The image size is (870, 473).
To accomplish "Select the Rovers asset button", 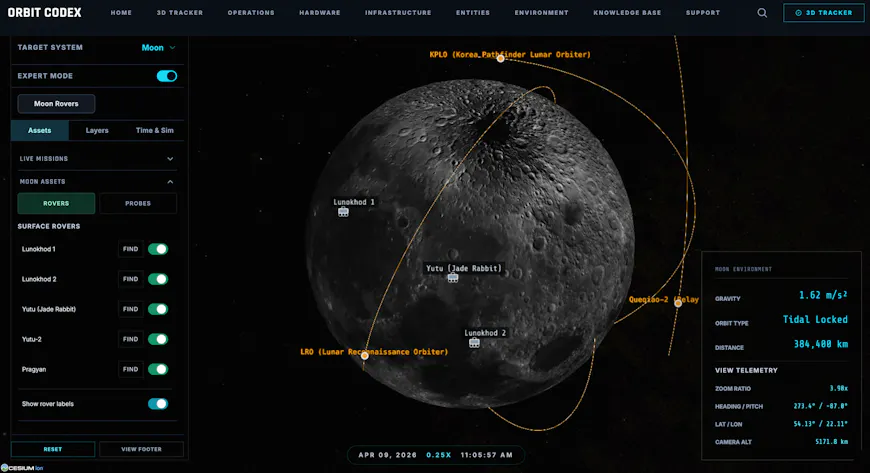I will [x=56, y=204].
